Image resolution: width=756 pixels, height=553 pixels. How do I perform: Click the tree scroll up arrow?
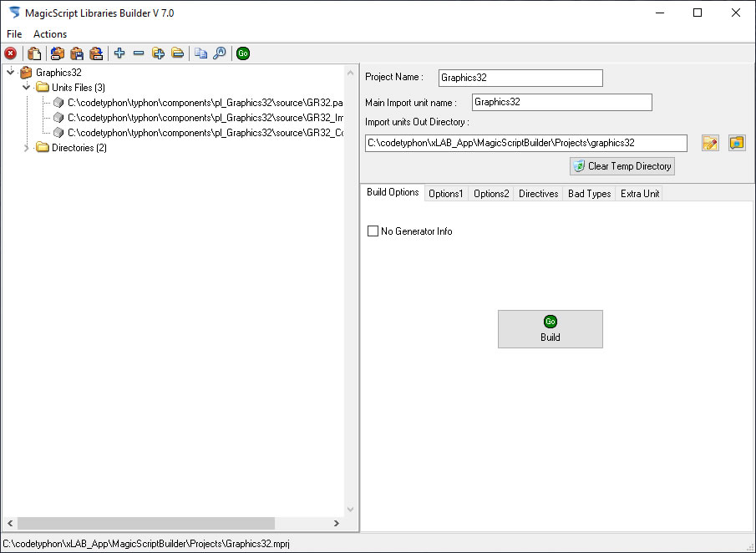[x=351, y=73]
